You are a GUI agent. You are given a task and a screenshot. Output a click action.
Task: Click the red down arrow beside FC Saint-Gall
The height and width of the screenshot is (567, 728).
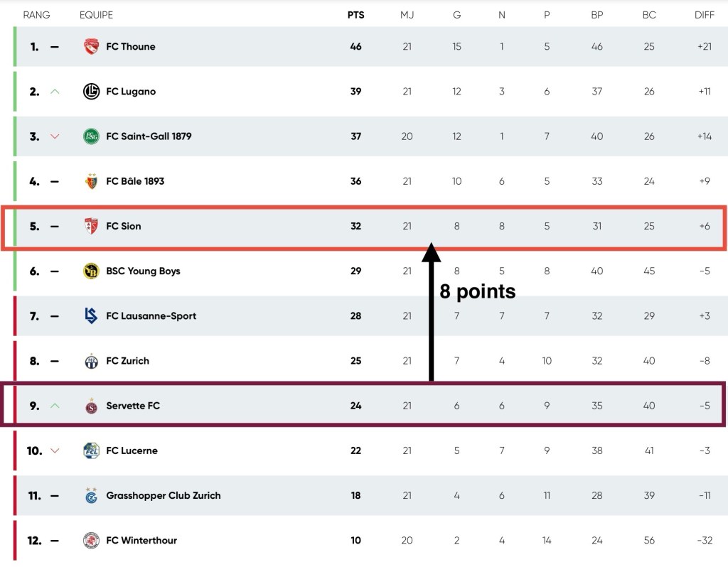[x=55, y=136]
